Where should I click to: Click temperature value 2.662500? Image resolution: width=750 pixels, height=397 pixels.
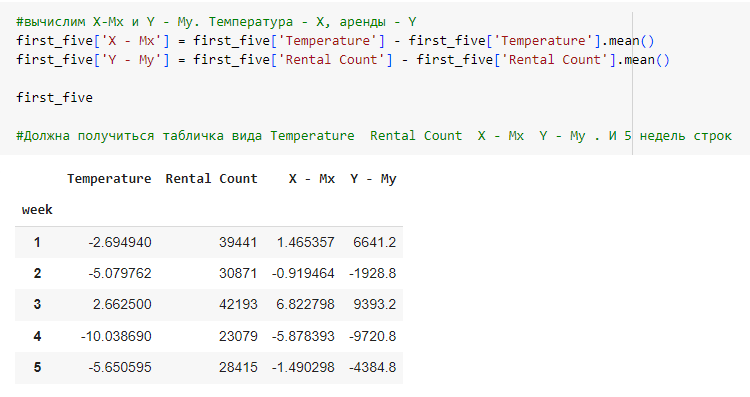point(122,304)
